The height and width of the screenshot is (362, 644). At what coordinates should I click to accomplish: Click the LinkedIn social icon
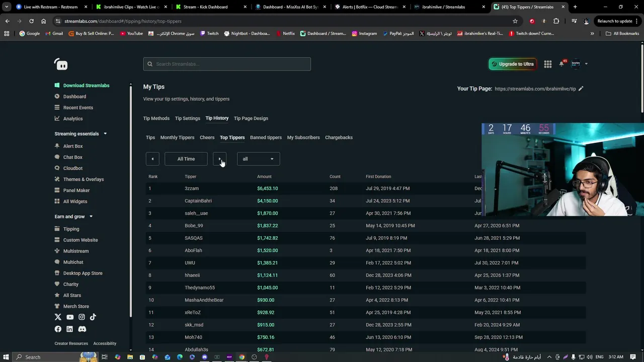tap(69, 329)
